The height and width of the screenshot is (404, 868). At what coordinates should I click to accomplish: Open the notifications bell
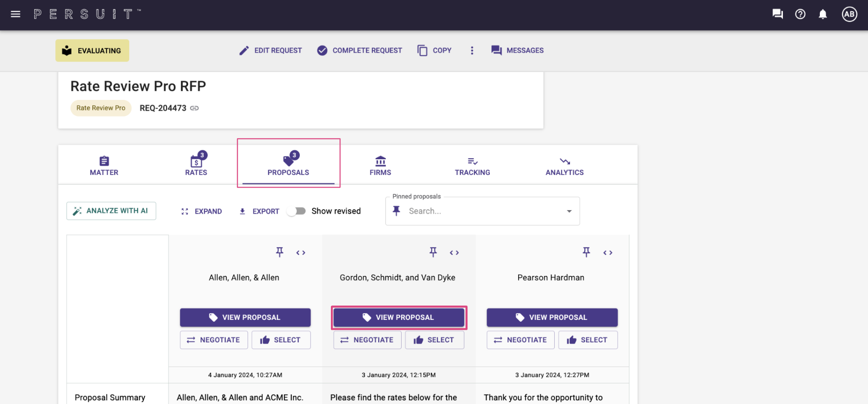coord(823,14)
